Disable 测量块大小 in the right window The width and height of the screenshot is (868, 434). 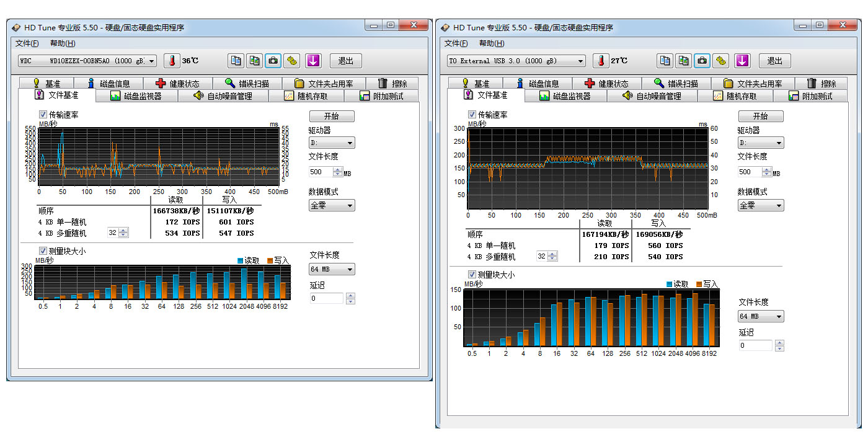point(472,273)
